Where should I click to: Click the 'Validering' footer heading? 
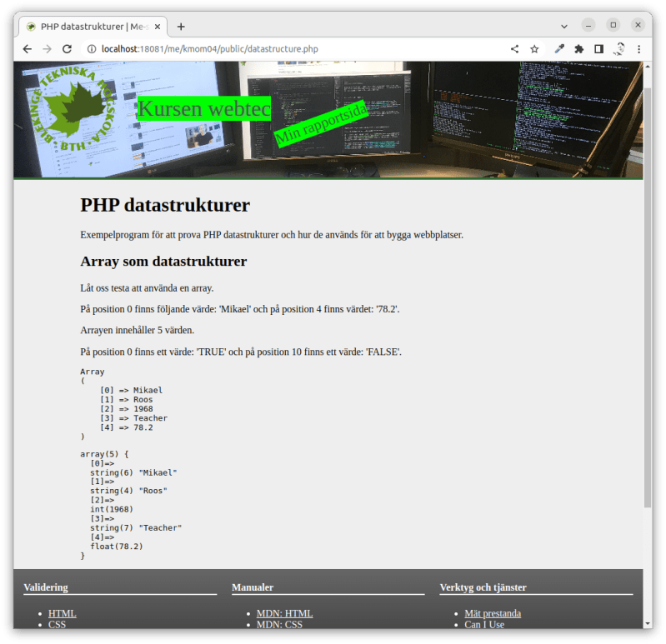(x=46, y=587)
